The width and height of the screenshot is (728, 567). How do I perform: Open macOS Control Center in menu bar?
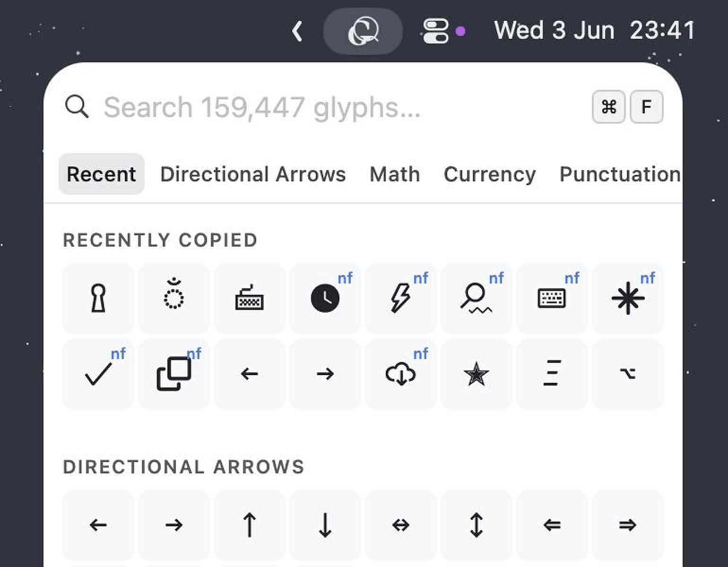click(435, 31)
